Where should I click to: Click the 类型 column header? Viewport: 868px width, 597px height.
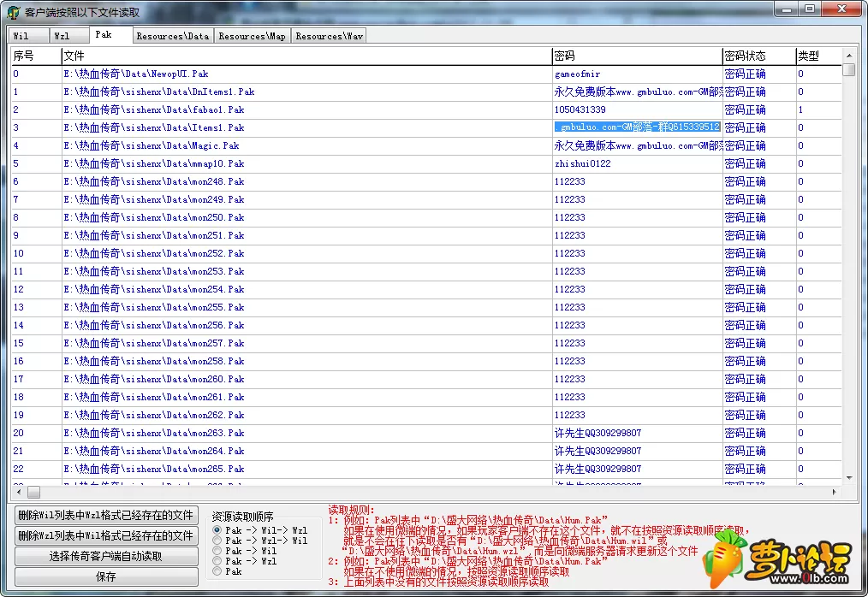(818, 56)
